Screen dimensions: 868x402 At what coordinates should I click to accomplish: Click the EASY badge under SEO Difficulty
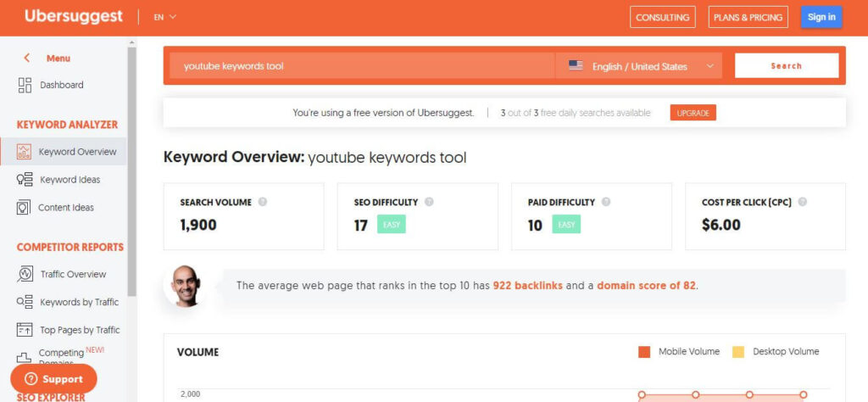(x=392, y=225)
